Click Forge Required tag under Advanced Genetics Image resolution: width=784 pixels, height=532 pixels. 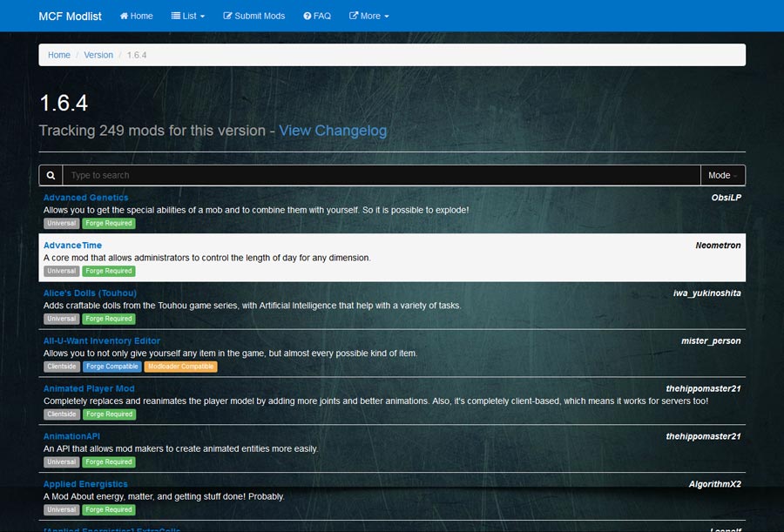point(109,224)
